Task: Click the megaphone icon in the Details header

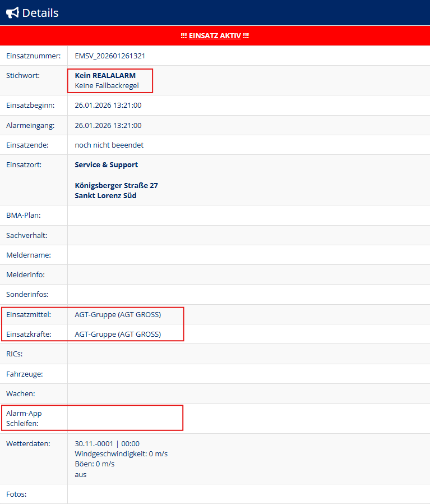Action: pos(12,12)
